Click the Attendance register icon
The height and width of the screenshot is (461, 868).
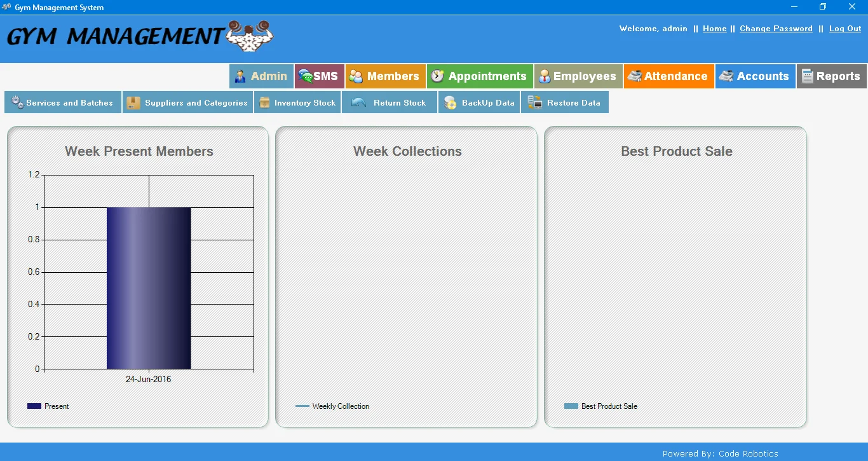pyautogui.click(x=634, y=76)
